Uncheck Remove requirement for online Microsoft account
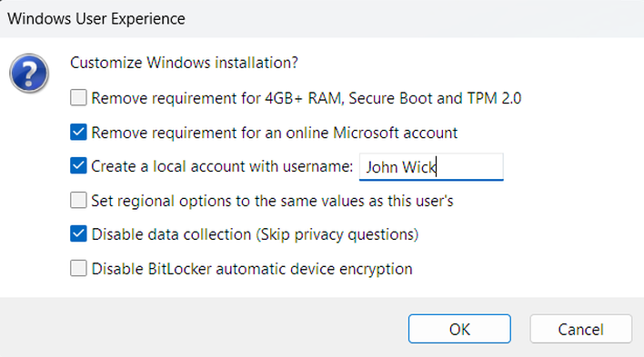Screen dimensions: 644x357 click(x=78, y=132)
